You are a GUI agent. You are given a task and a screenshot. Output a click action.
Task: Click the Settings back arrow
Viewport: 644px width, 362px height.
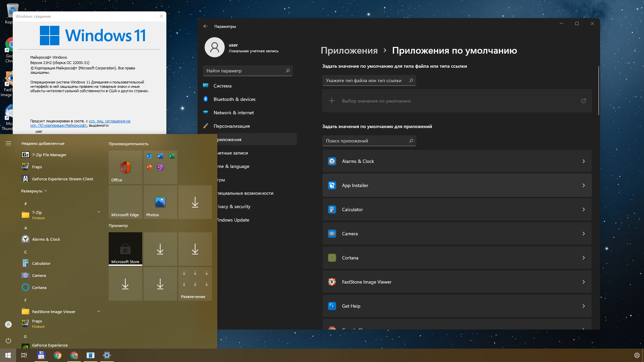206,26
